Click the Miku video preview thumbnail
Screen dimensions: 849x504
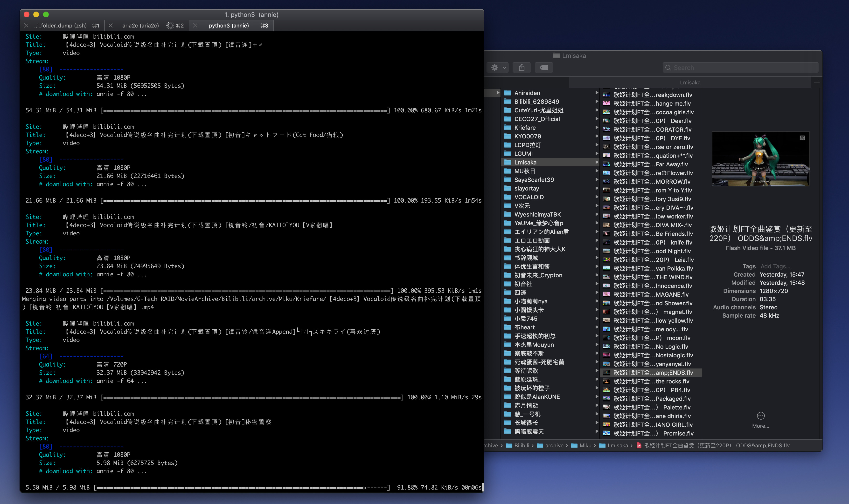(x=760, y=159)
